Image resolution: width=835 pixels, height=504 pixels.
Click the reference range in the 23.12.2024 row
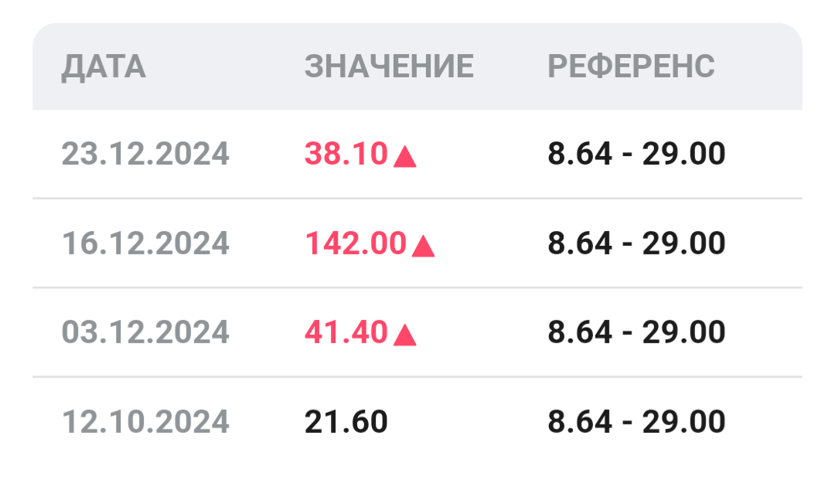636,155
